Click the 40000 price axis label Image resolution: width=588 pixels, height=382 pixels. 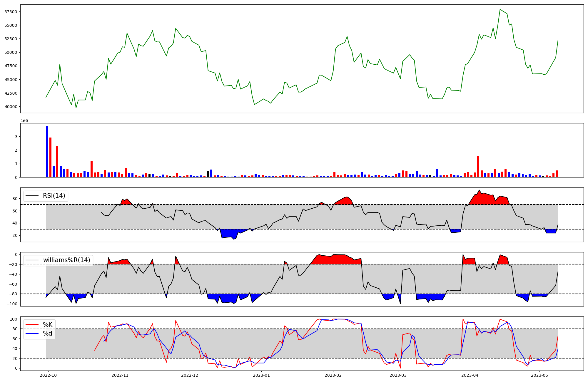coord(11,107)
